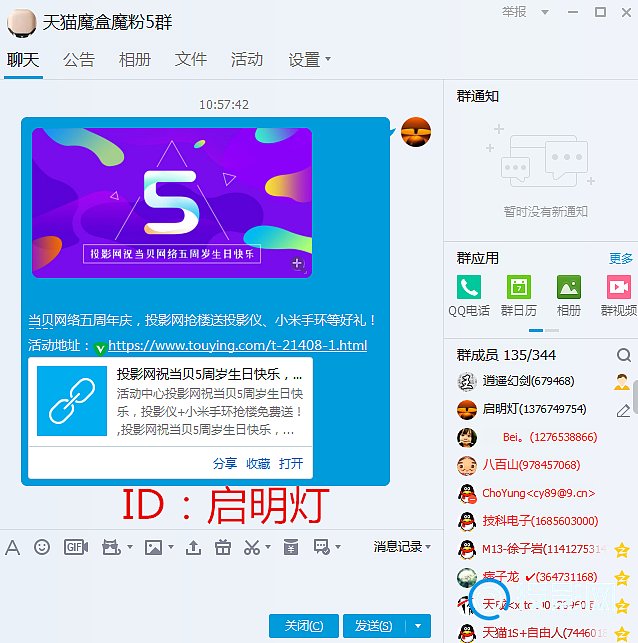638x643 pixels.
Task: Click the 举报 report button
Action: [514, 12]
